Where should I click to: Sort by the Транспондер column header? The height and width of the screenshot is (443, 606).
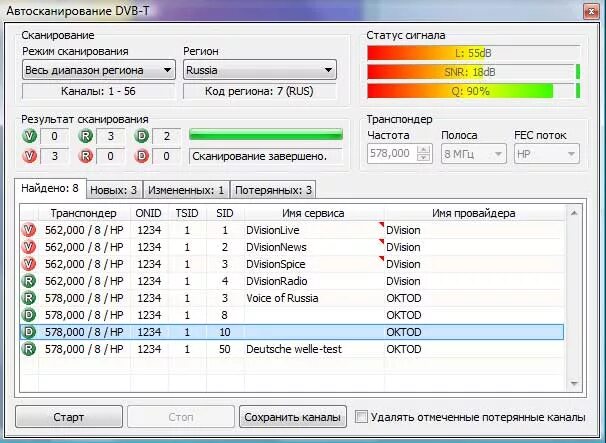tap(84, 213)
